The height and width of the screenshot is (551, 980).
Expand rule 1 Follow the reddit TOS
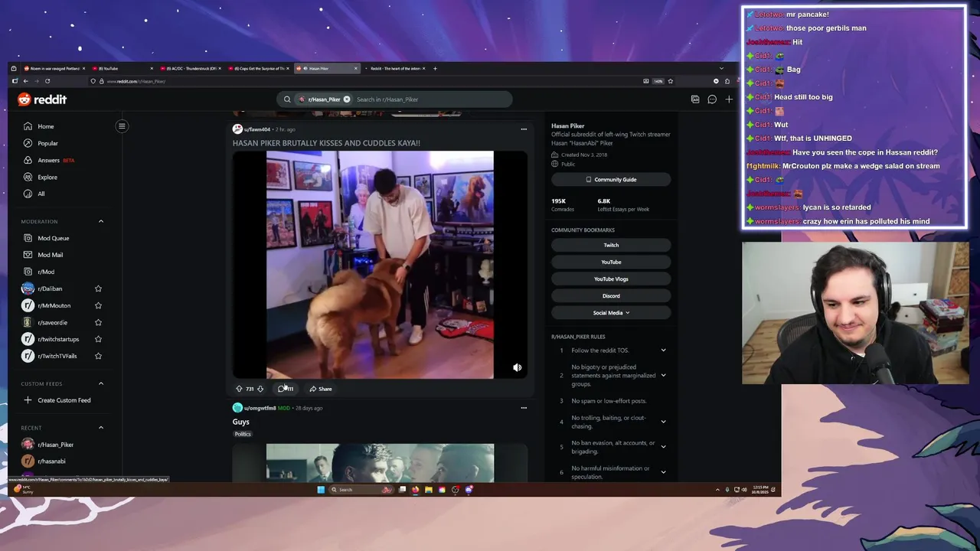(663, 350)
